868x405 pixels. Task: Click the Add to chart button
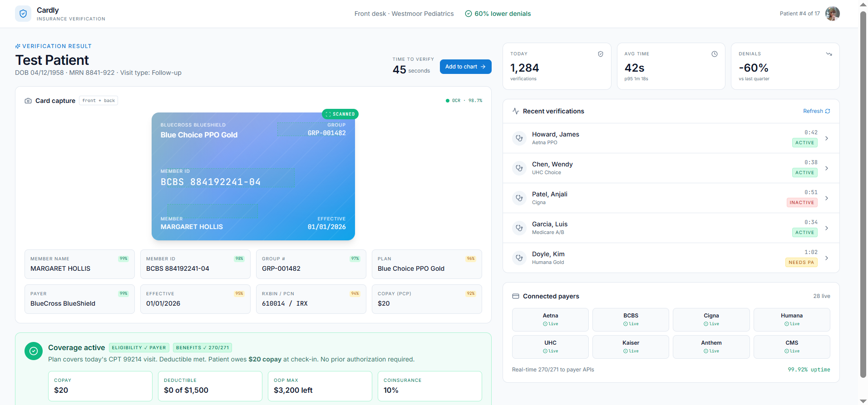[x=465, y=67]
